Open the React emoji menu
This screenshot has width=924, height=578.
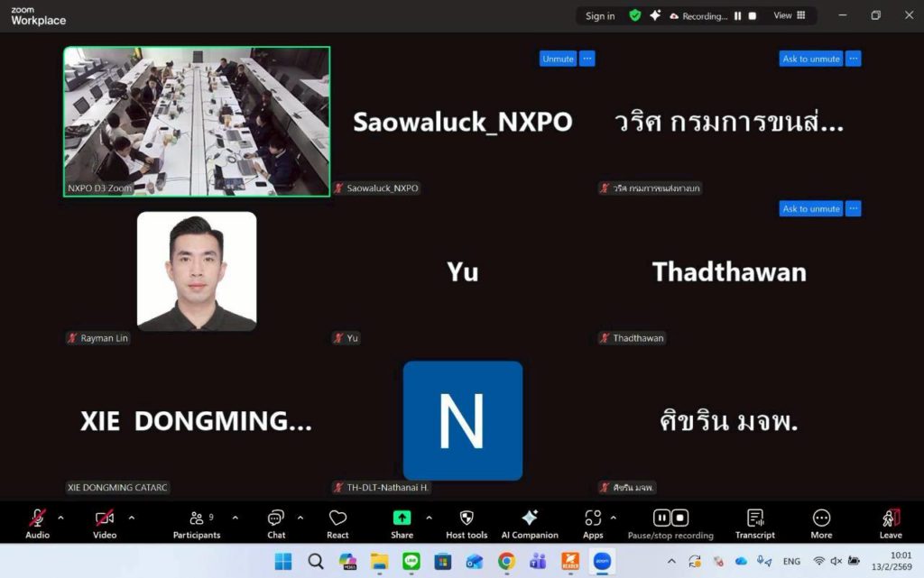(337, 522)
